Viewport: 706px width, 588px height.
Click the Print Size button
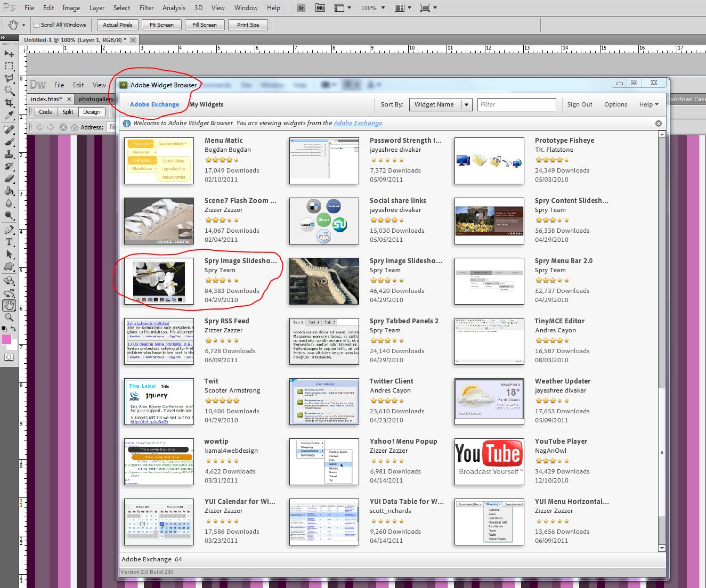pyautogui.click(x=248, y=24)
